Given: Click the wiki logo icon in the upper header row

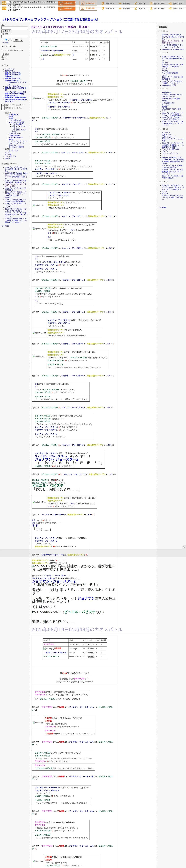Looking at the screenshot, I should coord(4,3).
